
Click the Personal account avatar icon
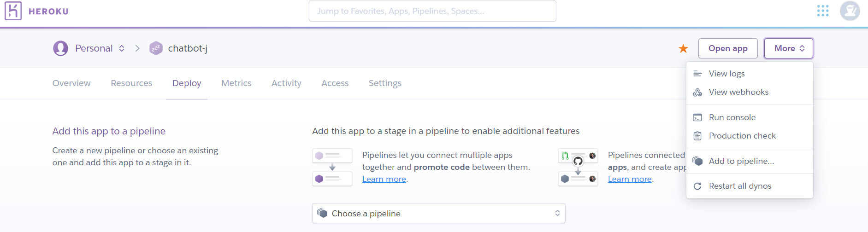(x=60, y=48)
